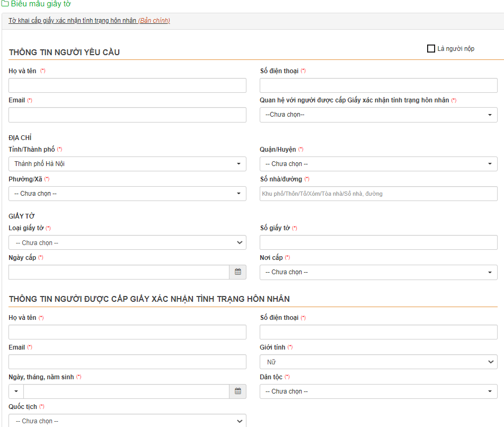
Task: Open the Loại giấy tờ dropdown
Action: [x=127, y=243]
